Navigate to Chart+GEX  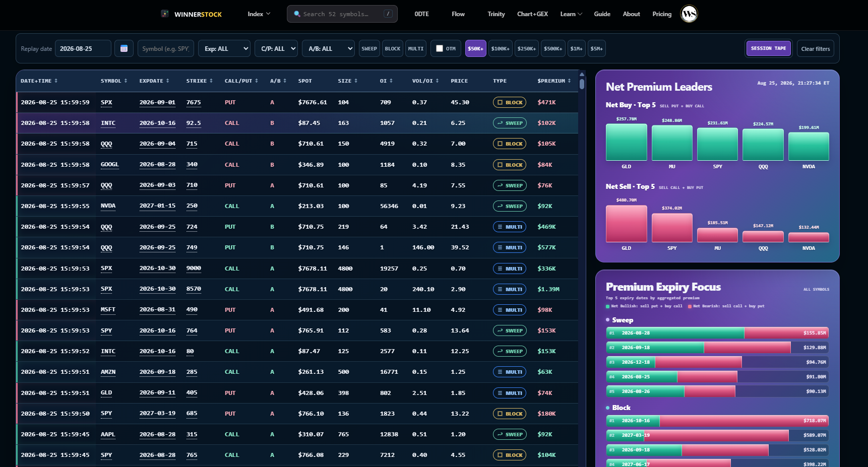[532, 14]
